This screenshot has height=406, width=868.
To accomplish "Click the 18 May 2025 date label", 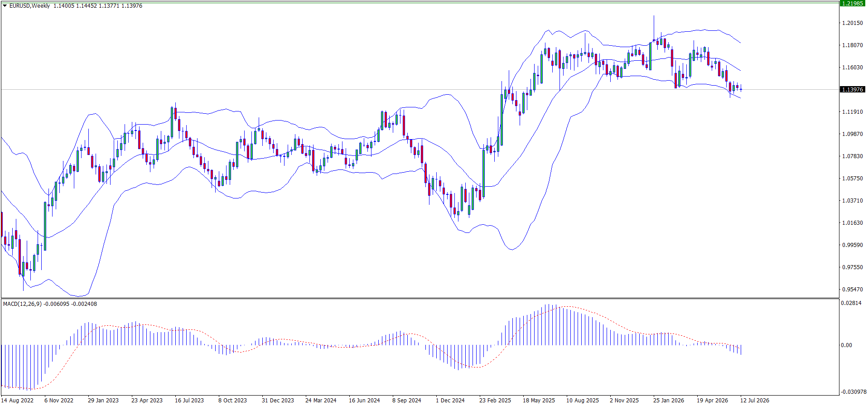I will click(539, 401).
